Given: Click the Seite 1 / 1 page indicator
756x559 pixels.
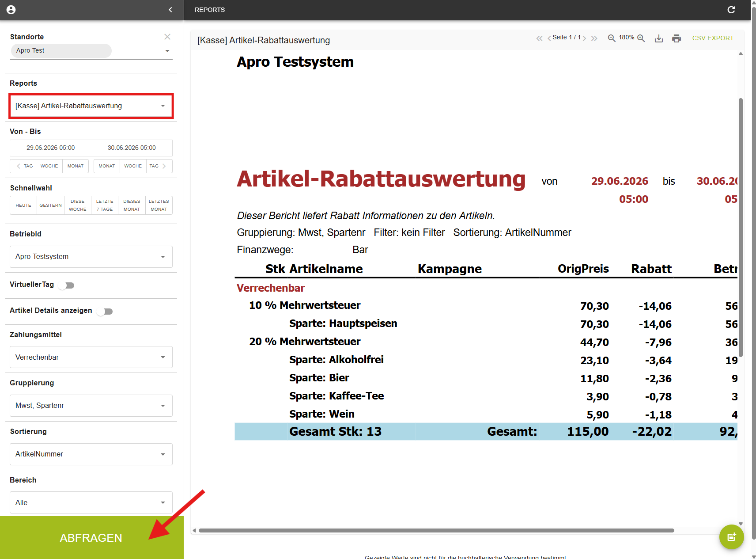Looking at the screenshot, I should [x=567, y=38].
